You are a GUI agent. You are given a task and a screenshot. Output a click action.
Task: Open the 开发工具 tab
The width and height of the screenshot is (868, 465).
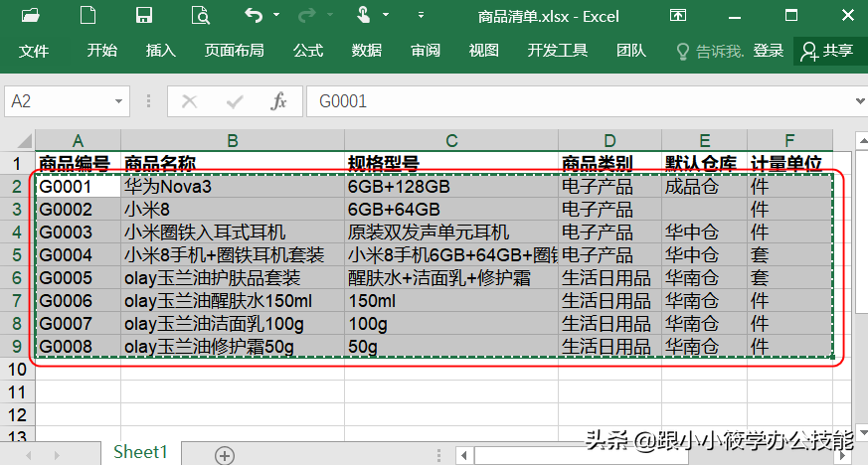point(558,51)
